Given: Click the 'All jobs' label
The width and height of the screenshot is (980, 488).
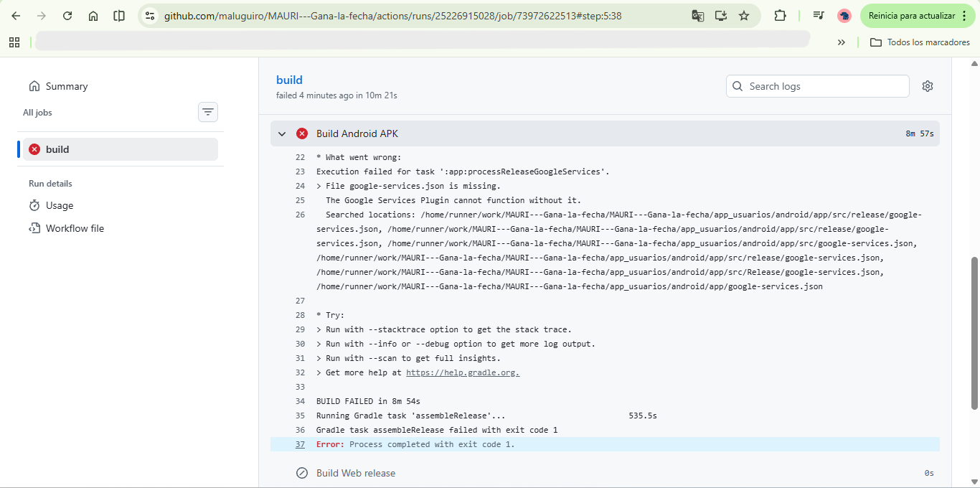Looking at the screenshot, I should (37, 113).
